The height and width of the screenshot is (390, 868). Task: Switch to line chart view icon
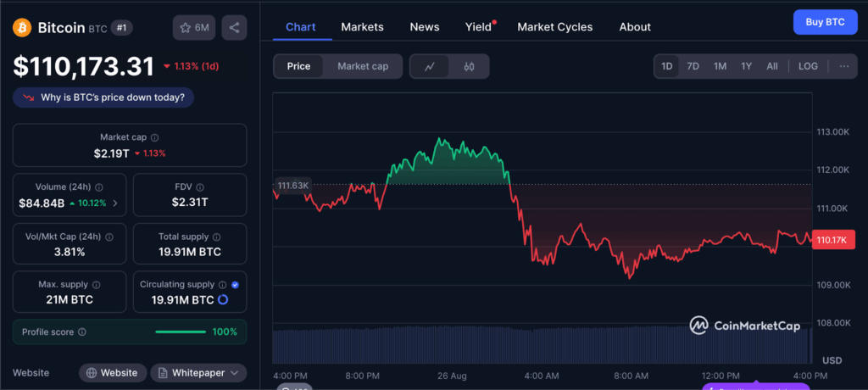pos(430,66)
